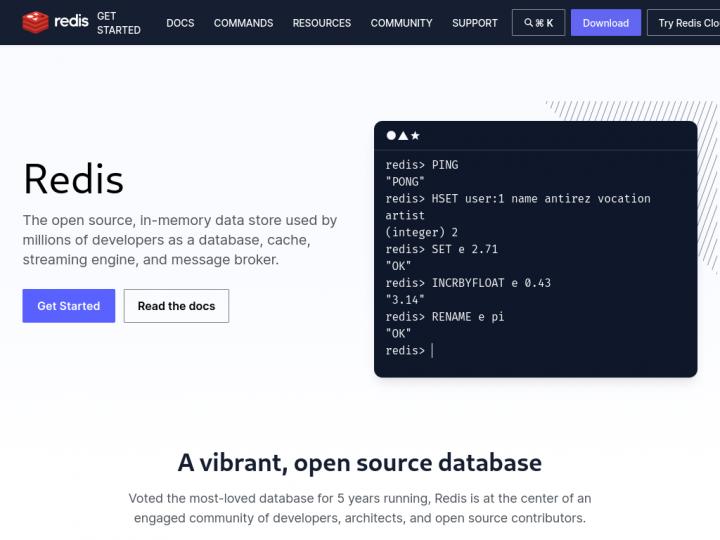720x540 pixels.
Task: Open search with the magnifier icon
Action: (528, 23)
